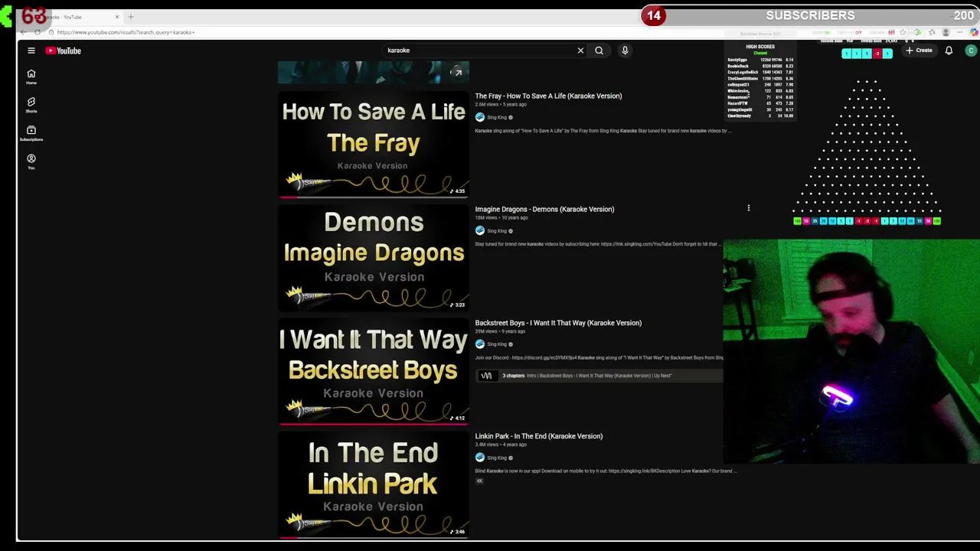980x551 pixels.
Task: Open the Discord invite link
Action: [x=544, y=357]
